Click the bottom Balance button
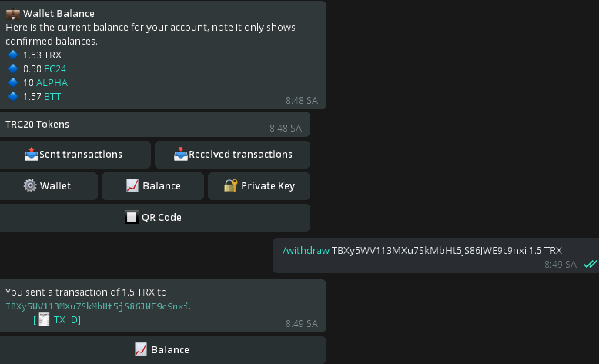599x364 pixels. [x=162, y=349]
